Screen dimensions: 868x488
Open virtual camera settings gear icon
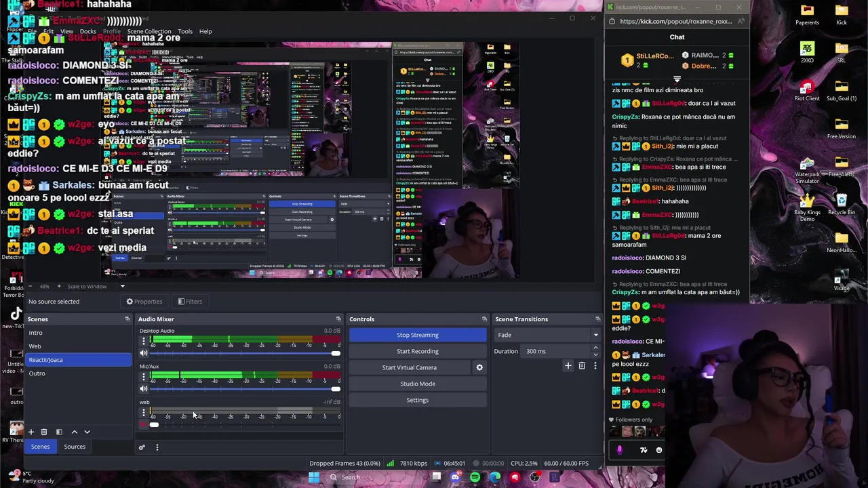[479, 367]
